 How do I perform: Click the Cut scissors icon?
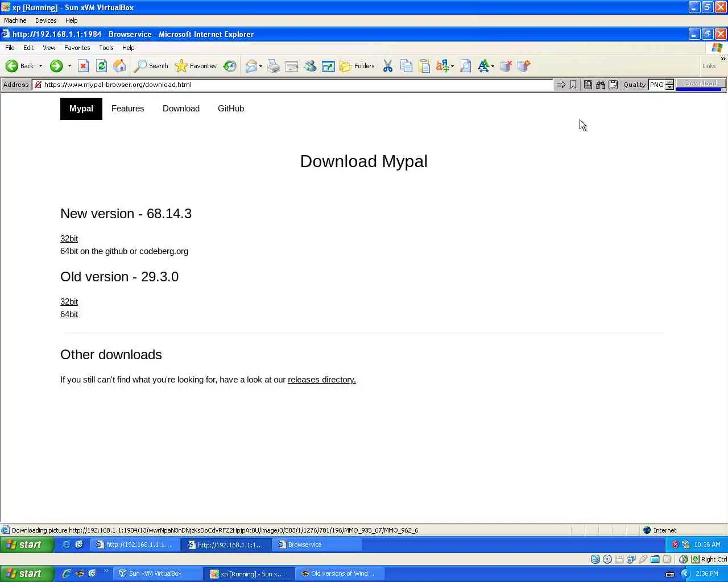tap(388, 66)
